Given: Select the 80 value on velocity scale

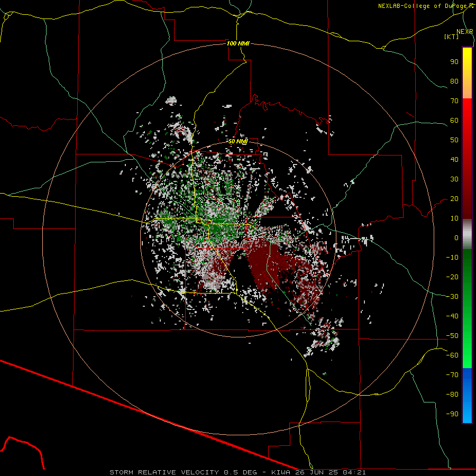Looking at the screenshot, I should pos(454,81).
